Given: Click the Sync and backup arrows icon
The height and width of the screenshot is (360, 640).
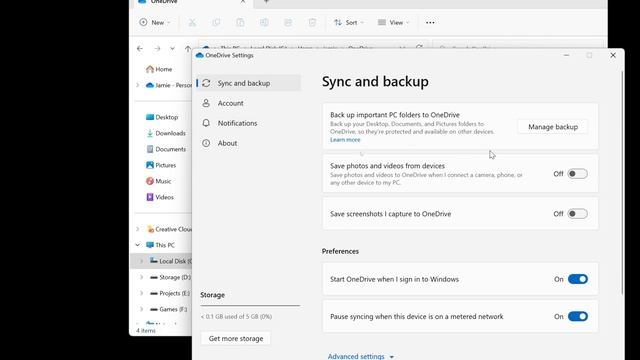Looking at the screenshot, I should tap(206, 83).
